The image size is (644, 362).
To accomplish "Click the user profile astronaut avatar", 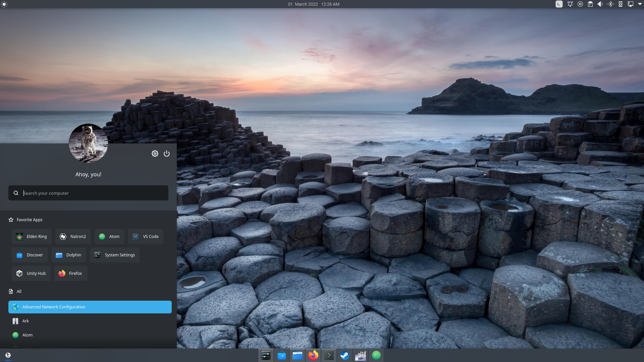I will tap(88, 143).
